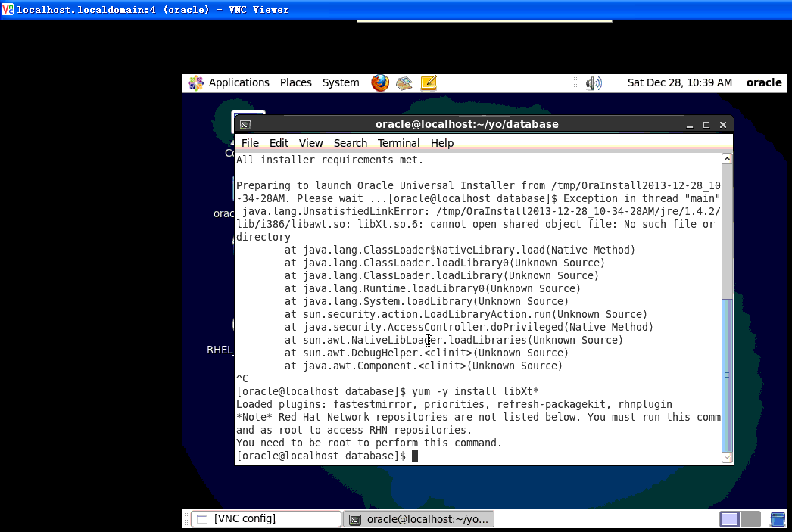Click 'You need to be root' message line
792x532 pixels.
tap(369, 443)
